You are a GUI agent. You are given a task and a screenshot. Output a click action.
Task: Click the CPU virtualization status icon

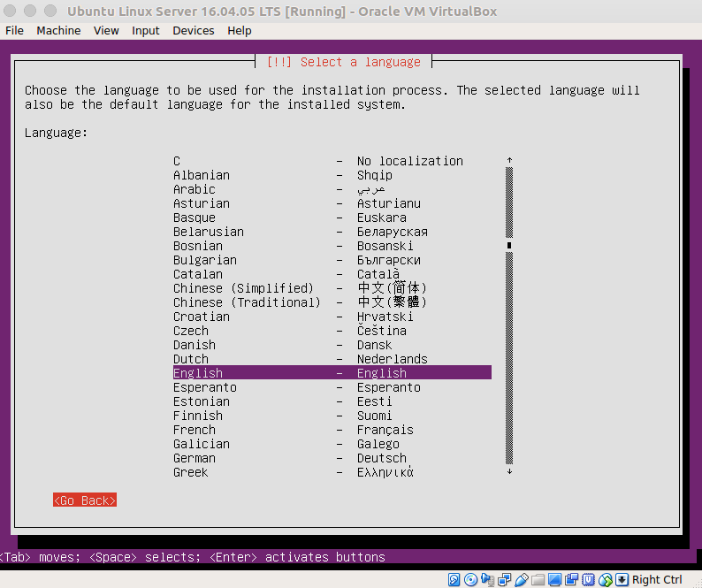(x=588, y=579)
